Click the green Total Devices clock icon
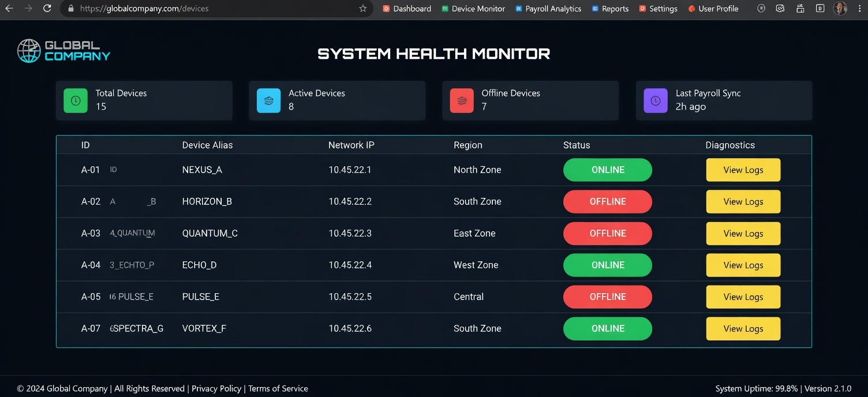 [76, 100]
